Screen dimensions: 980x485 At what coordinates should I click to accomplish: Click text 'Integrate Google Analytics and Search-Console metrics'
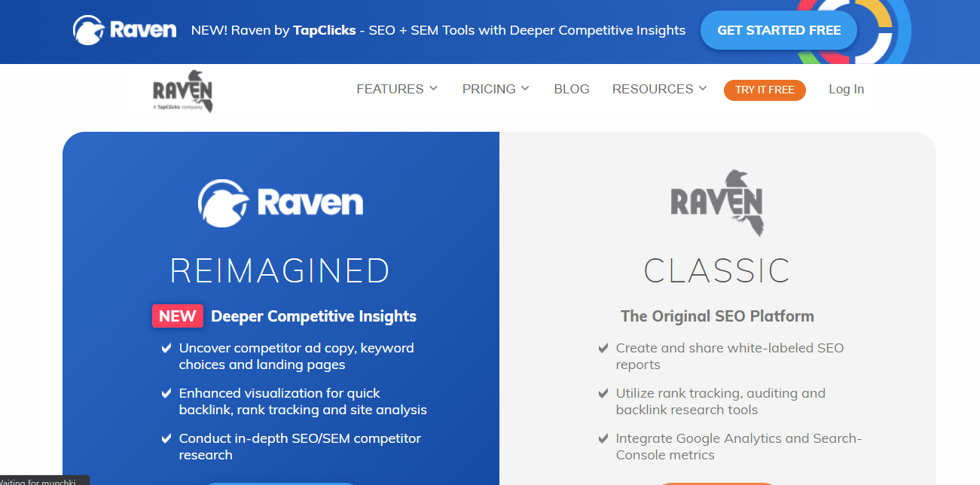739,447
